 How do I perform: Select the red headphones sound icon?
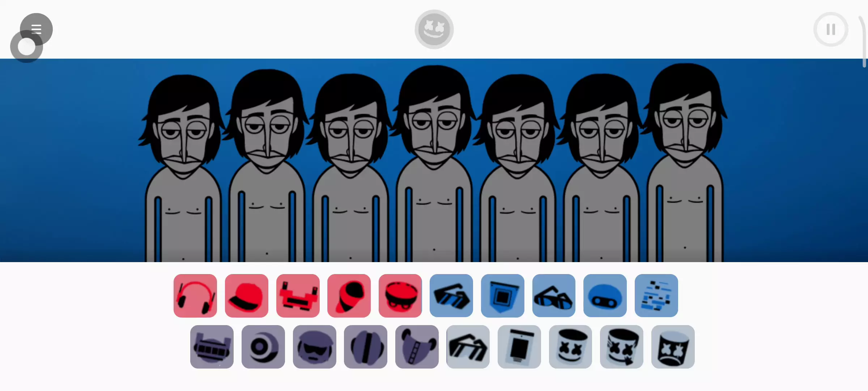click(195, 296)
